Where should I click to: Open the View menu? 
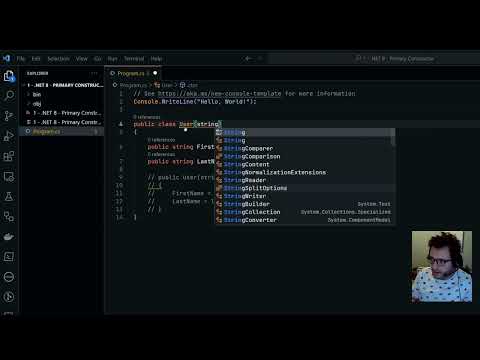(x=82, y=59)
